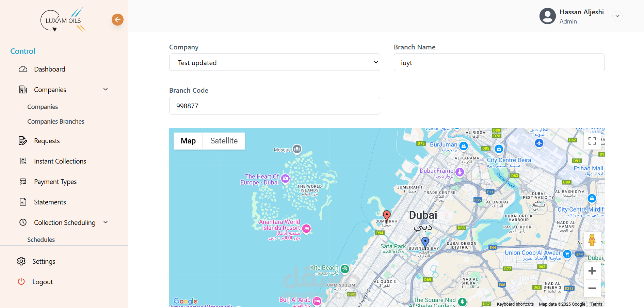Click the Collection Scheduling clock icon
Viewport: 644px width, 308px height.
click(23, 222)
